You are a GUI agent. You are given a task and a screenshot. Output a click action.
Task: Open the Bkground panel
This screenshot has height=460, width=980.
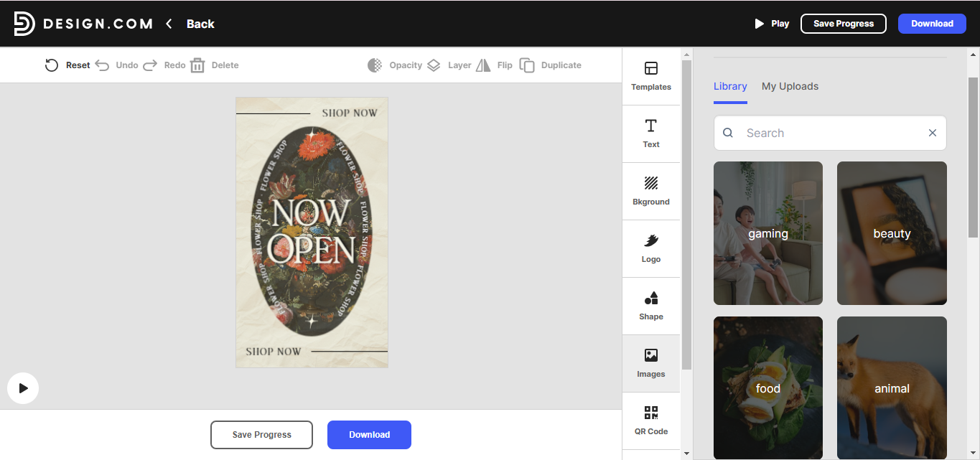[x=651, y=192]
